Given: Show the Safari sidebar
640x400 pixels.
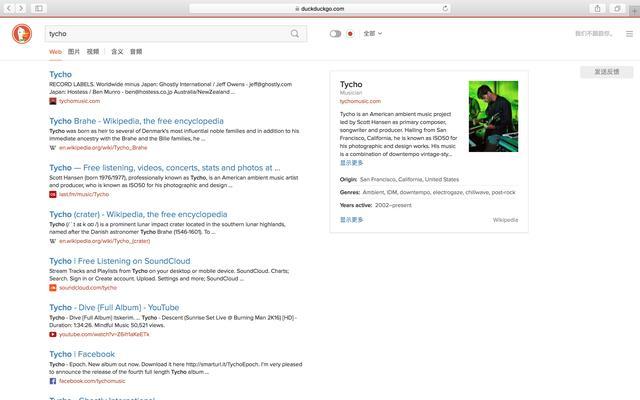Looking at the screenshot, I should [39, 8].
